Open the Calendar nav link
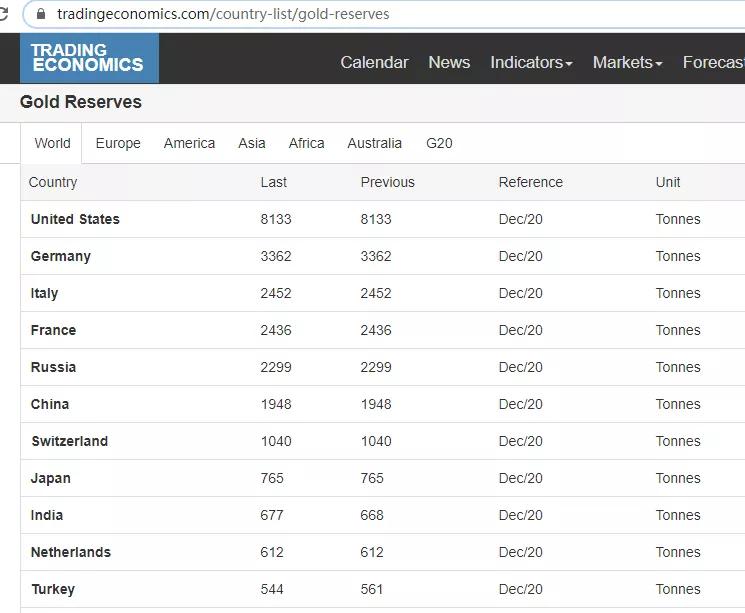The height and width of the screenshot is (613, 745). (374, 62)
